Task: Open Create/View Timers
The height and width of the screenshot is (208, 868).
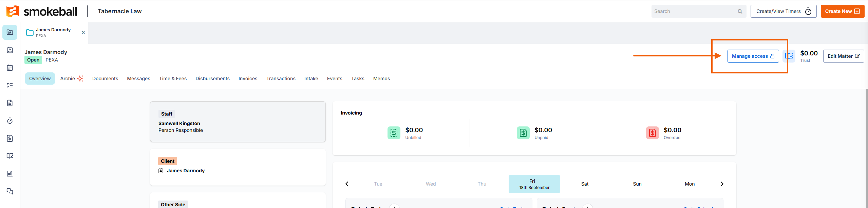Action: [x=784, y=11]
